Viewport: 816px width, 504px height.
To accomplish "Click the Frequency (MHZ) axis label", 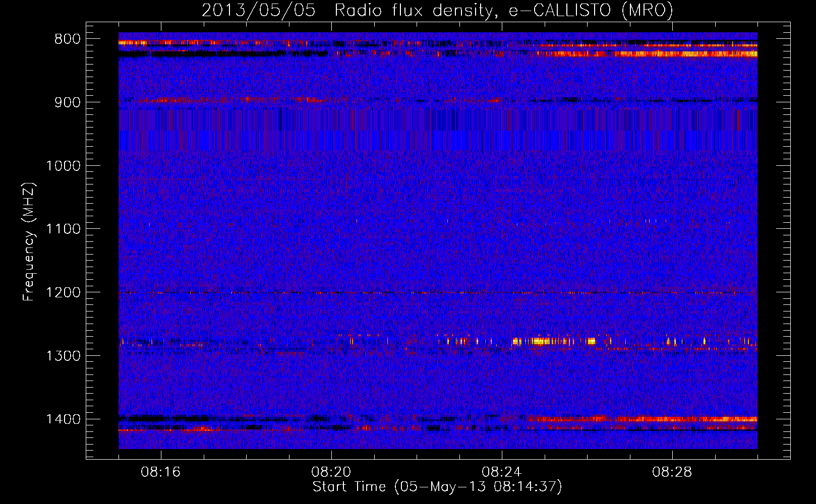I will (29, 242).
